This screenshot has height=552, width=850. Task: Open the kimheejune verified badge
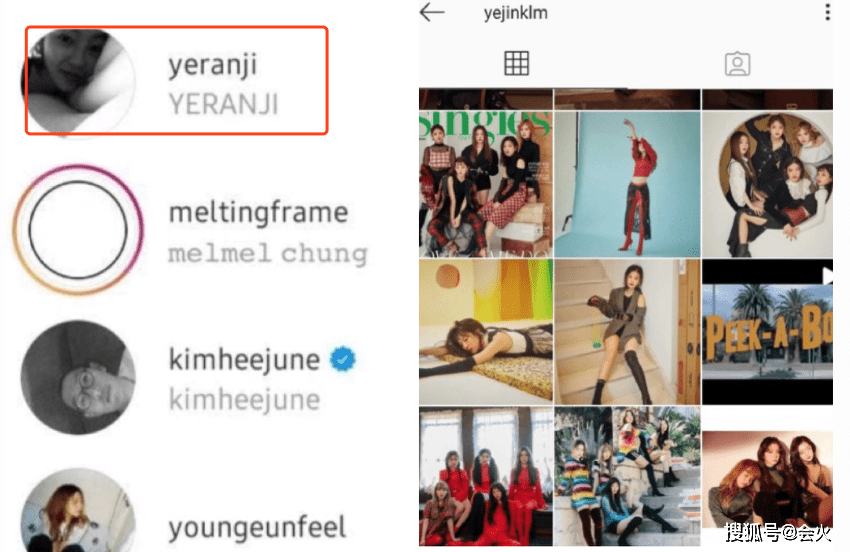pos(343,359)
